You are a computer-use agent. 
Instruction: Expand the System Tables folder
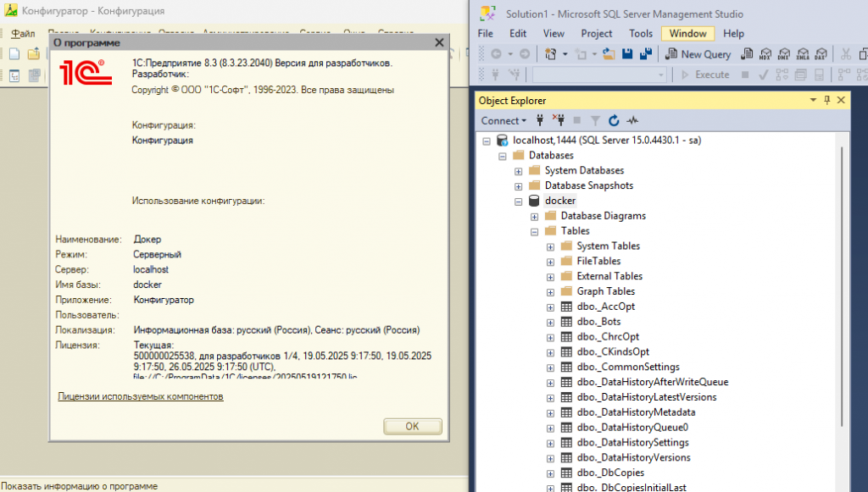551,247
